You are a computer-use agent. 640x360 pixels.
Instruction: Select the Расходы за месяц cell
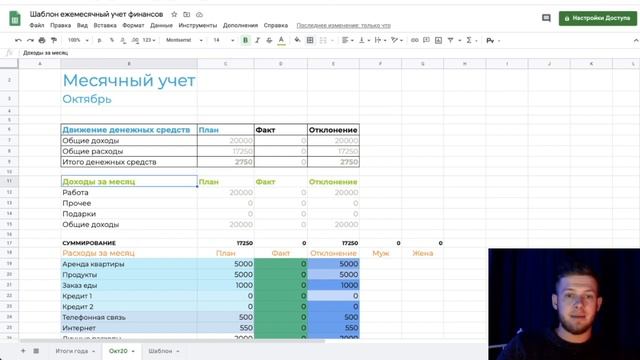pyautogui.click(x=129, y=253)
